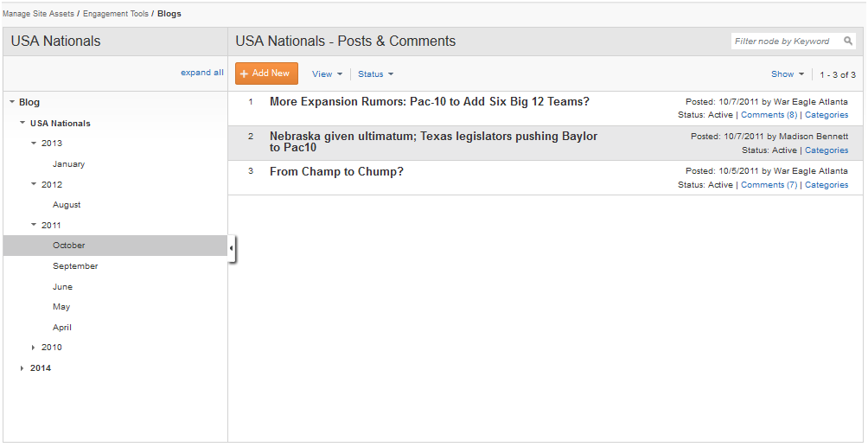Collapse the 2011 year node
Viewport: 868px width, 447px height.
click(34, 225)
